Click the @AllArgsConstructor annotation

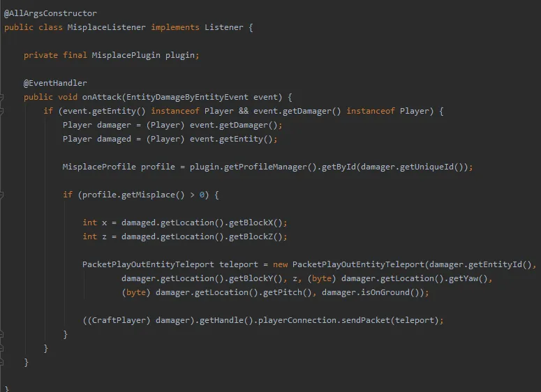click(x=50, y=13)
